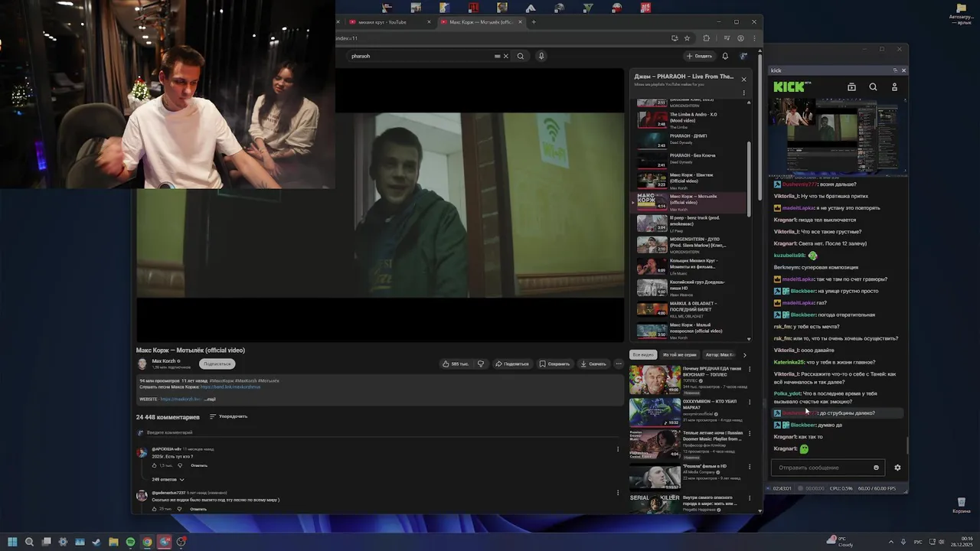The width and height of the screenshot is (980, 551).
Task: Click the weather widget in taskbar
Action: pyautogui.click(x=841, y=542)
